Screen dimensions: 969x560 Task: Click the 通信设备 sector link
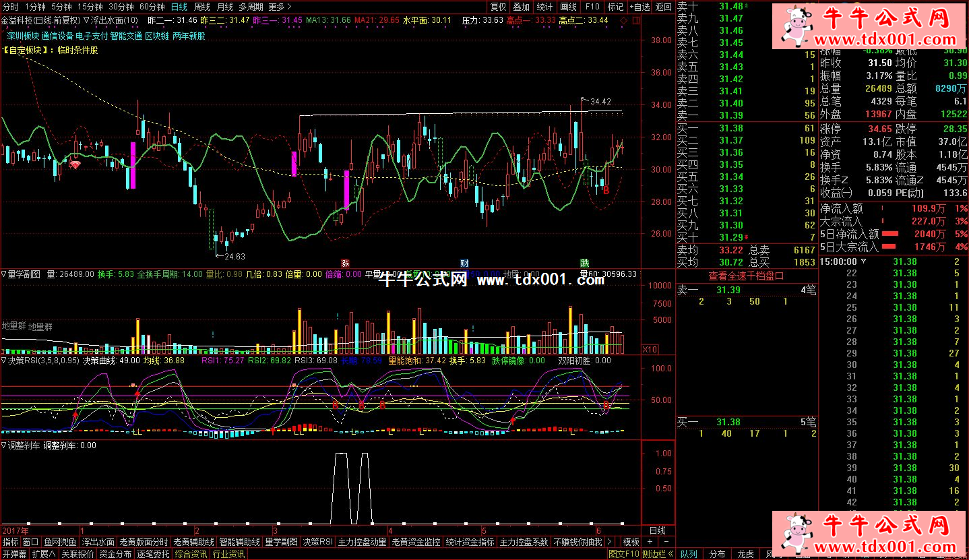pyautogui.click(x=57, y=36)
